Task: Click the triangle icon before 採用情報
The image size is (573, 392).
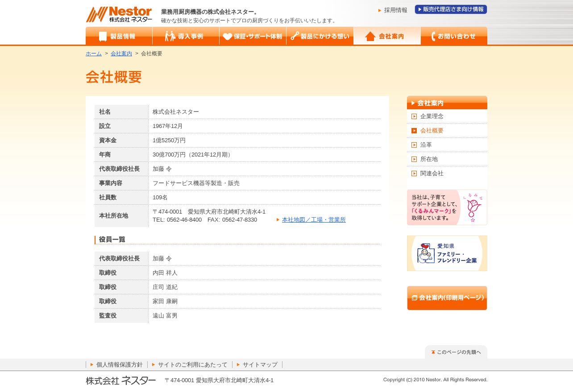Action: tap(380, 10)
